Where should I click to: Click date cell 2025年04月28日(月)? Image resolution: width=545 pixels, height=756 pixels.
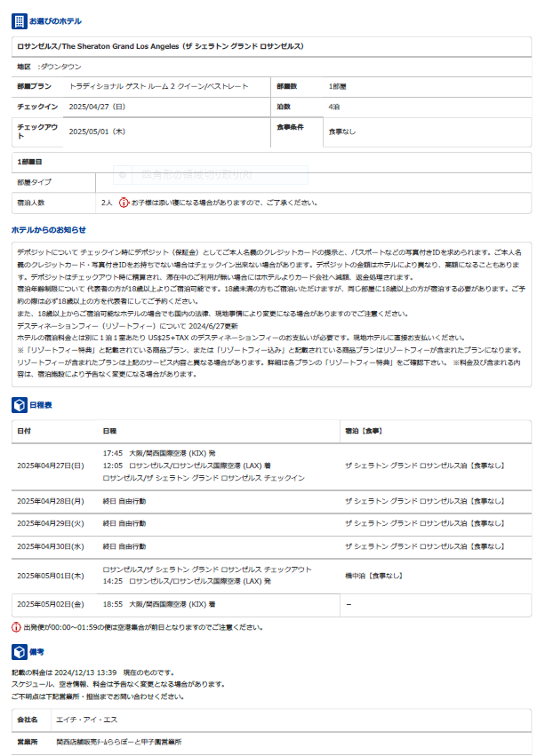[x=51, y=501]
